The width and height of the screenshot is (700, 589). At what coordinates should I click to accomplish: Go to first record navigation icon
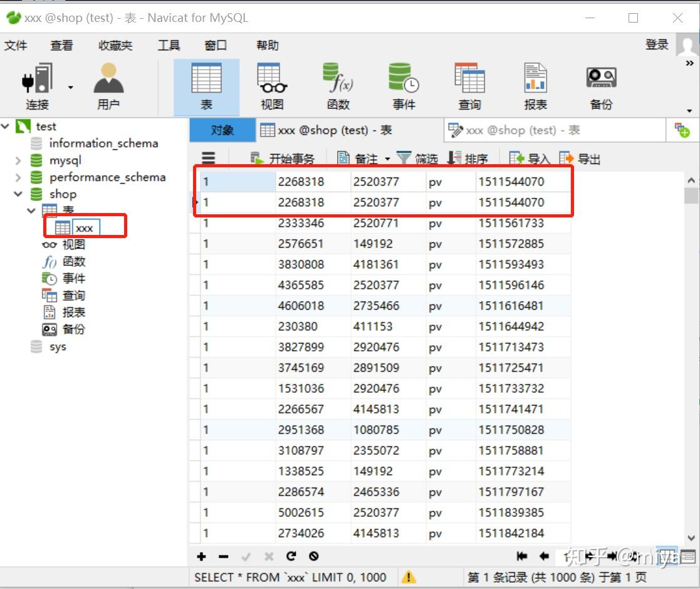[x=521, y=556]
